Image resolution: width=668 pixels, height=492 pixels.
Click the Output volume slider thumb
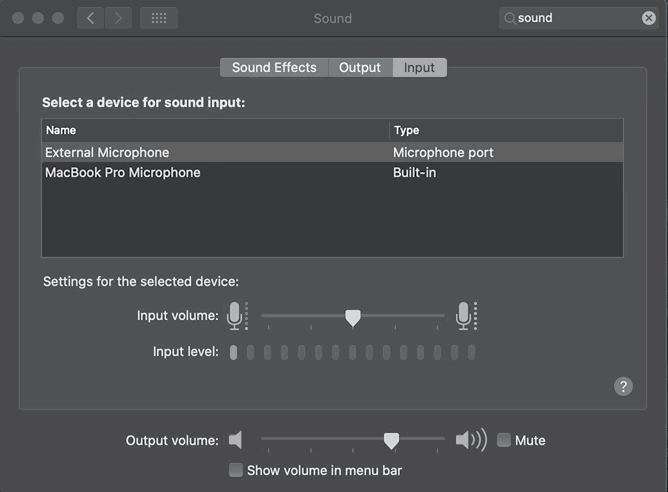pyautogui.click(x=392, y=440)
